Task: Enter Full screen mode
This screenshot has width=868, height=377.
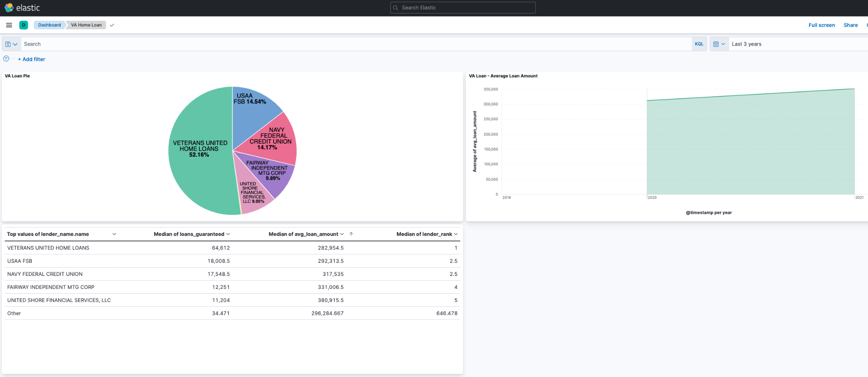Action: point(822,25)
